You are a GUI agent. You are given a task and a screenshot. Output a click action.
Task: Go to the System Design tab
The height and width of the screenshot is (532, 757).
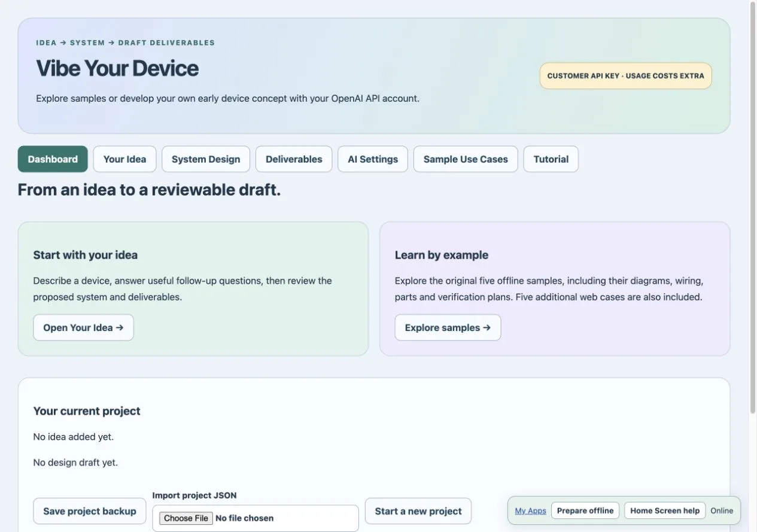pyautogui.click(x=206, y=159)
